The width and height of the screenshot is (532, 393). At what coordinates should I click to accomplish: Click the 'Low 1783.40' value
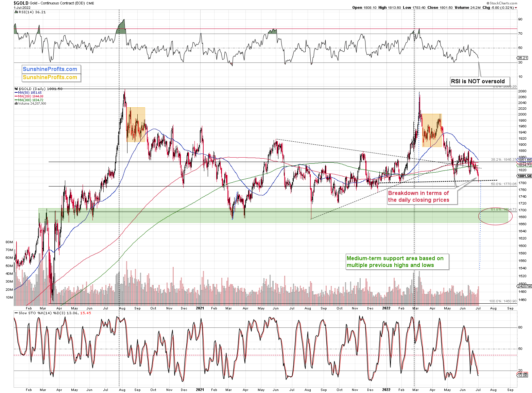(414, 7)
